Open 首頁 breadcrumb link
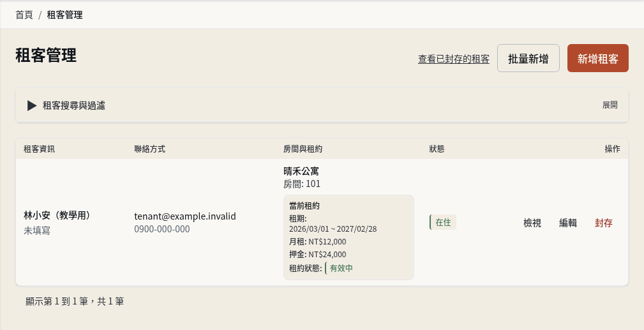Image resolution: width=644 pixels, height=330 pixels. point(24,15)
